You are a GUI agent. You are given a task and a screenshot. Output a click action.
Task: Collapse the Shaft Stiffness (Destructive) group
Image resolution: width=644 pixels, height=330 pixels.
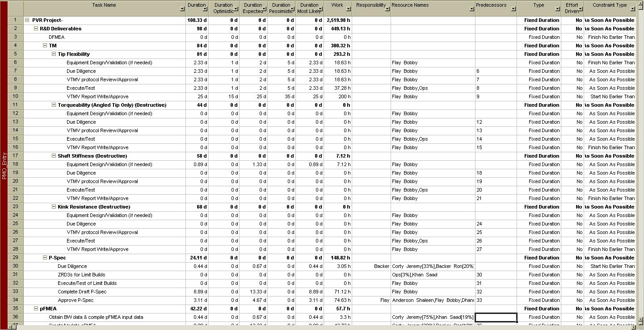pyautogui.click(x=54, y=156)
